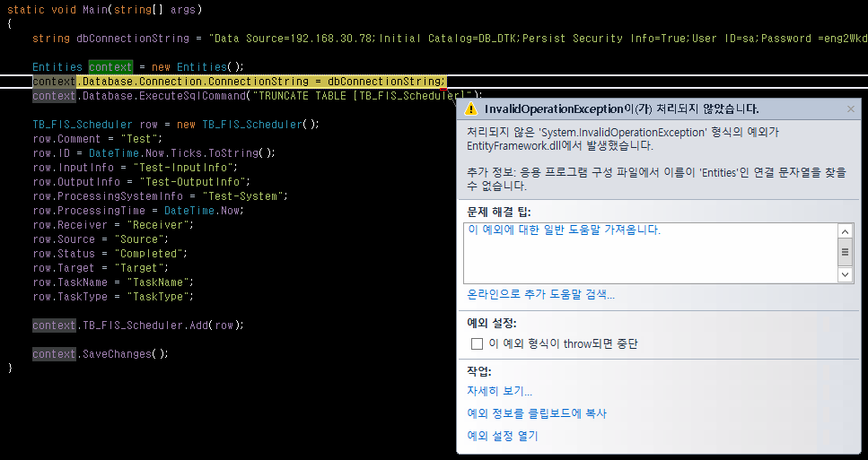
Task: Open the 자세히 보기 details link
Action: [x=499, y=391]
